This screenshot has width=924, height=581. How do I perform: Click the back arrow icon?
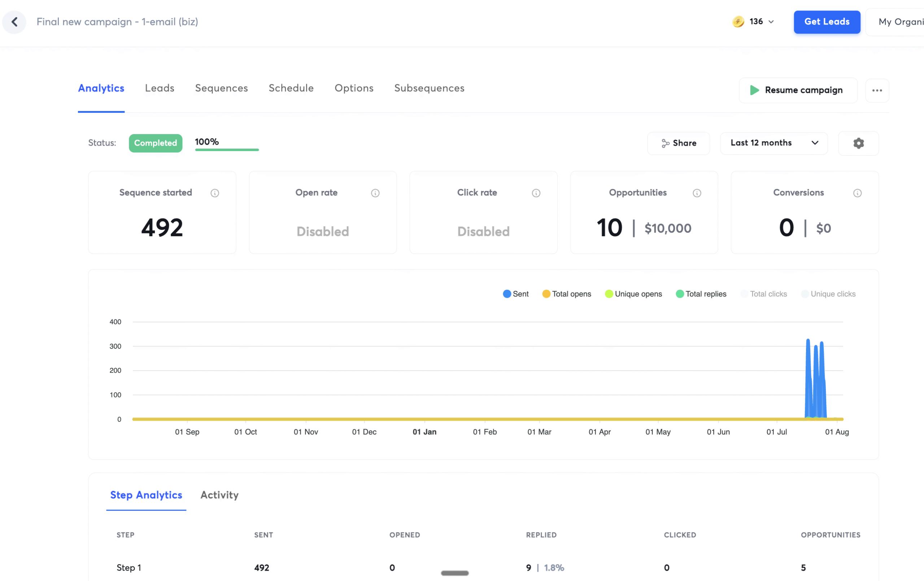tap(14, 22)
